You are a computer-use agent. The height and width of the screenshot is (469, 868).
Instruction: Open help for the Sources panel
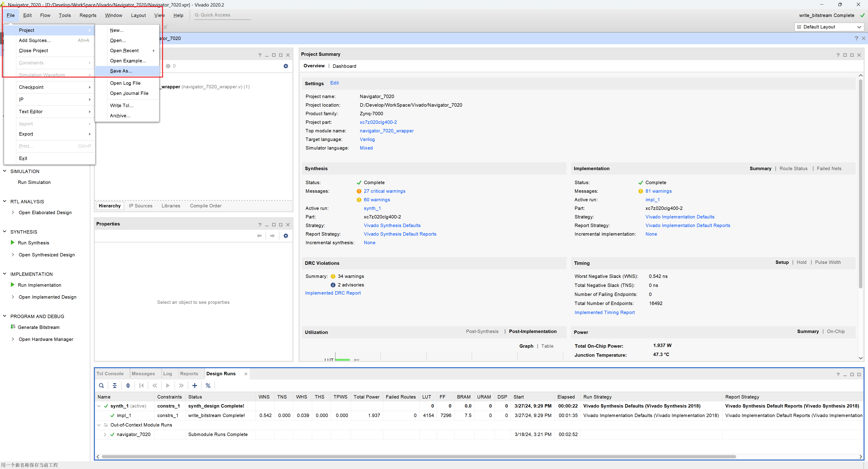click(x=259, y=55)
